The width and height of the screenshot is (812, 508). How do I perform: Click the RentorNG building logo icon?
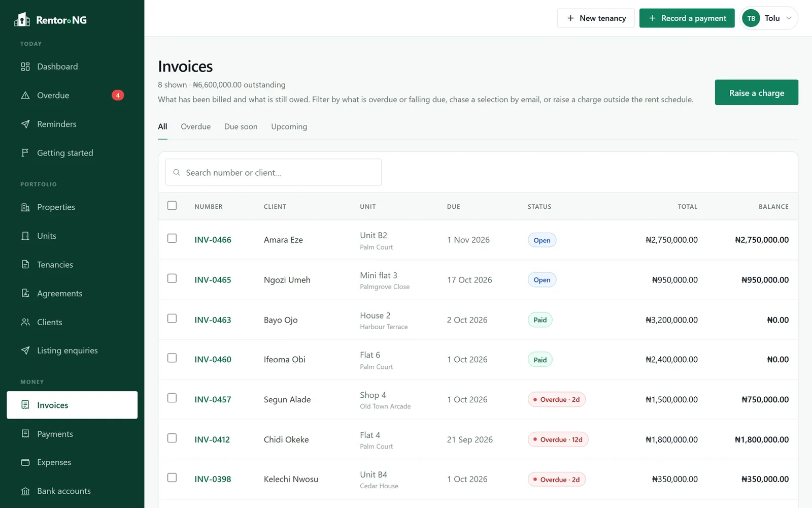tap(22, 20)
